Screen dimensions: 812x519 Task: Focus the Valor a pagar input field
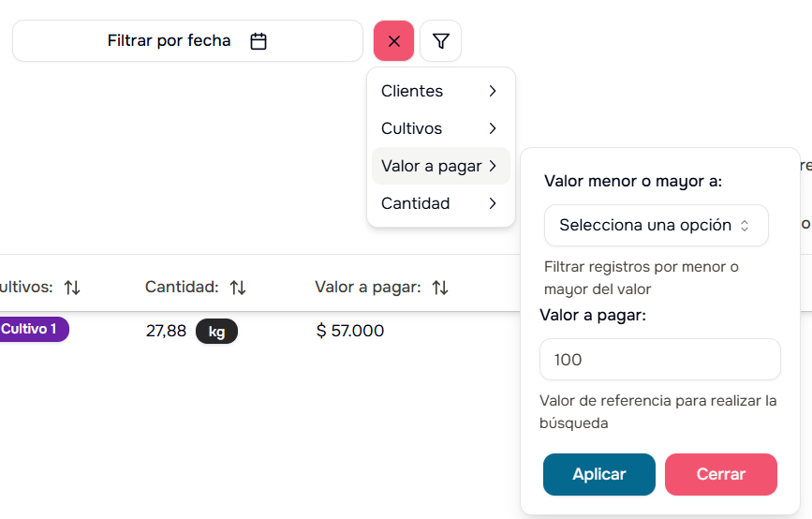tap(659, 360)
